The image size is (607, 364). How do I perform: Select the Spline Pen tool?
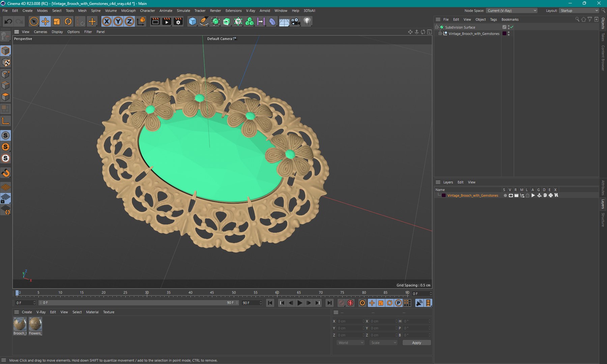204,22
